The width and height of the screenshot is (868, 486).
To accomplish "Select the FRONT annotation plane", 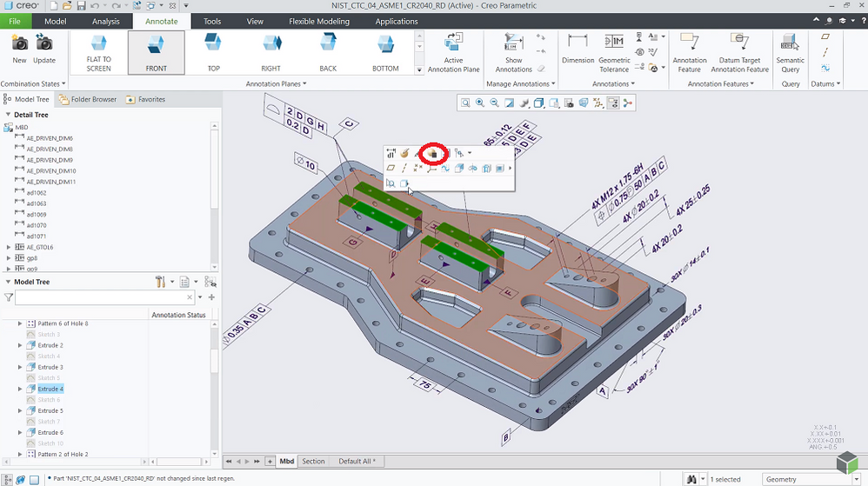I will pos(156,52).
